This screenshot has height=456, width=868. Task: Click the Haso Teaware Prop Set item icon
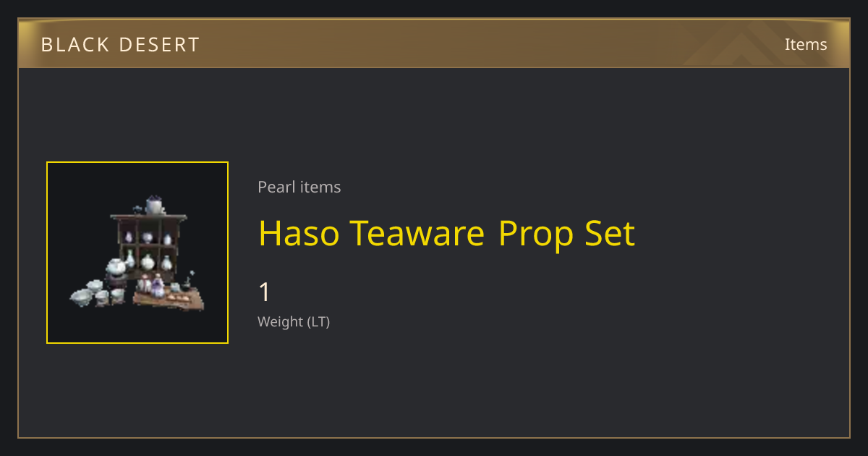[x=137, y=253]
